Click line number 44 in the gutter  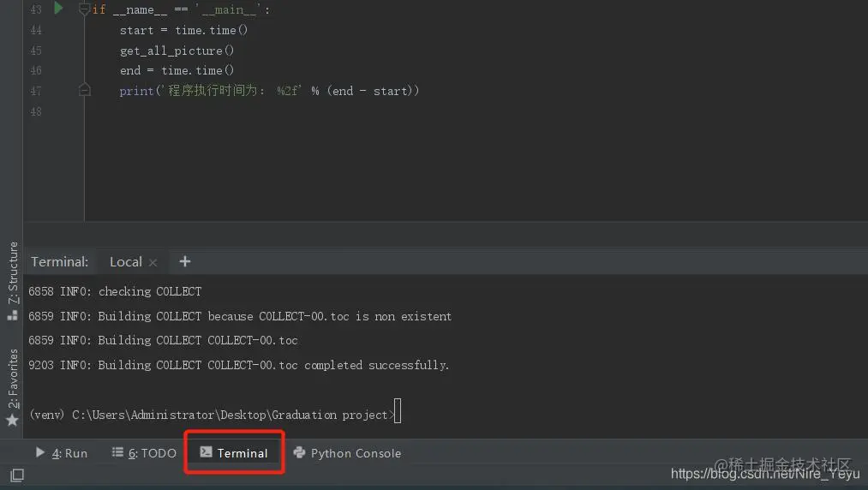36,30
